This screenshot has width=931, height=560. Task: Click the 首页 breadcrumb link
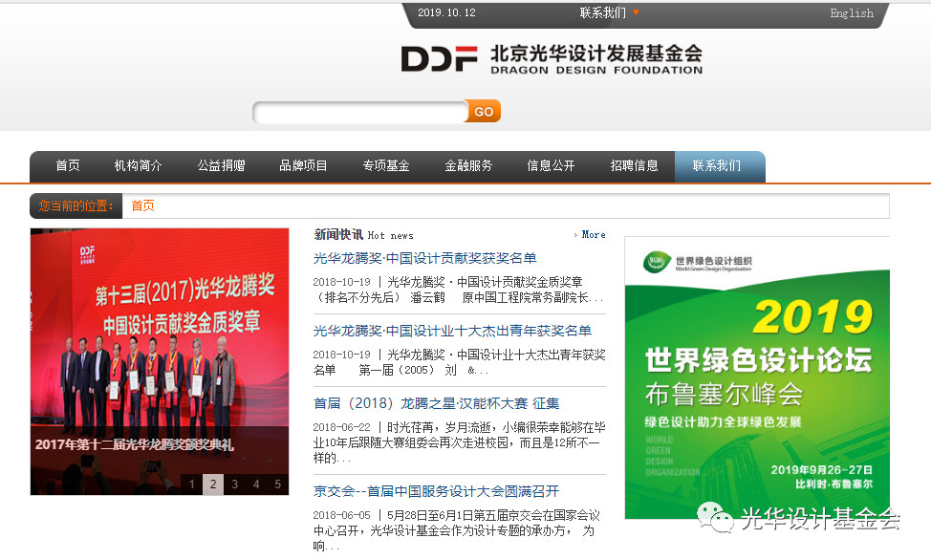coord(142,205)
